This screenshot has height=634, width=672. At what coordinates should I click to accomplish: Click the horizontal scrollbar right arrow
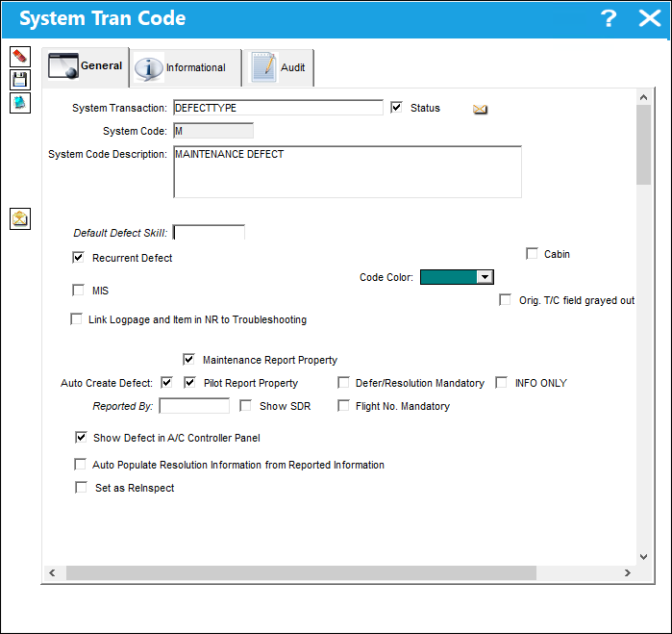coord(628,572)
